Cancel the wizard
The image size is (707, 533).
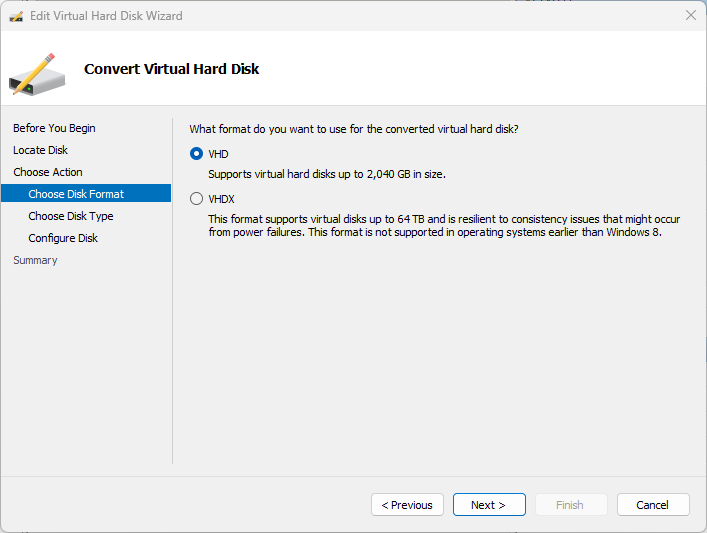coord(652,505)
